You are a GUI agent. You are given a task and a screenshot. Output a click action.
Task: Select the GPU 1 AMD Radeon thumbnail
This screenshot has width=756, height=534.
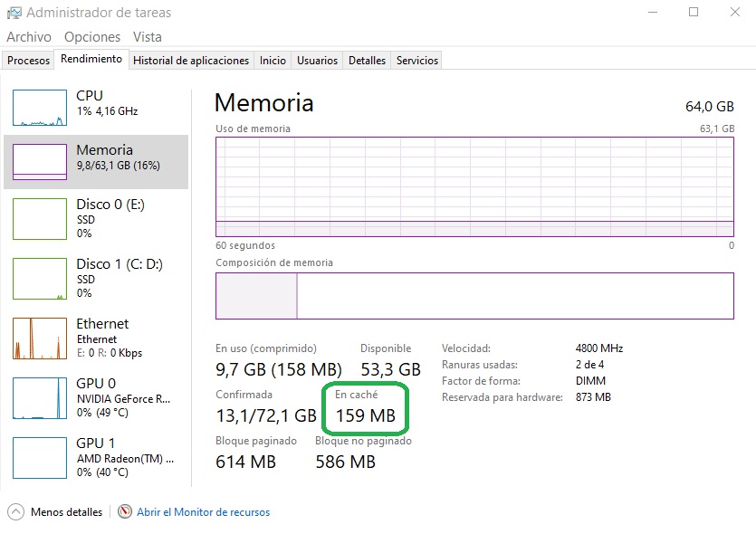[x=40, y=458]
